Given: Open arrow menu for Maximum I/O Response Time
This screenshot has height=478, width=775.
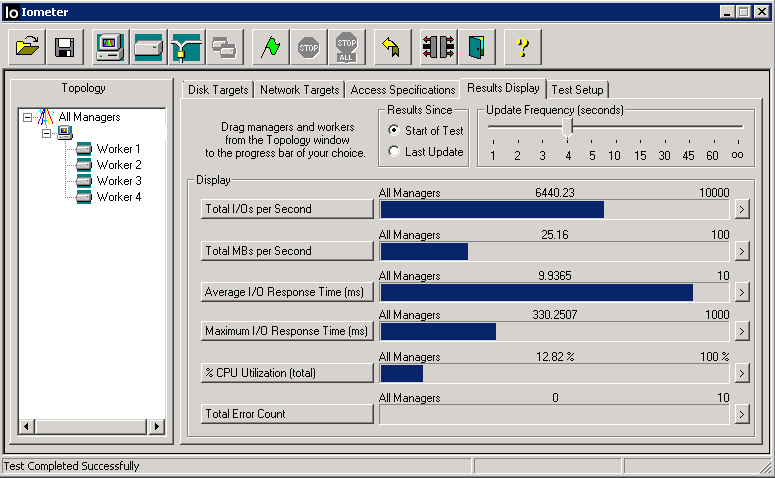Looking at the screenshot, I should point(741,331).
